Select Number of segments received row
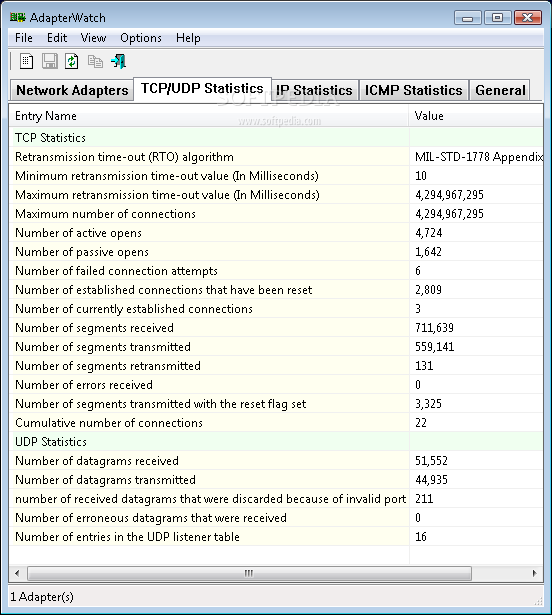The height and width of the screenshot is (615, 552). click(276, 328)
